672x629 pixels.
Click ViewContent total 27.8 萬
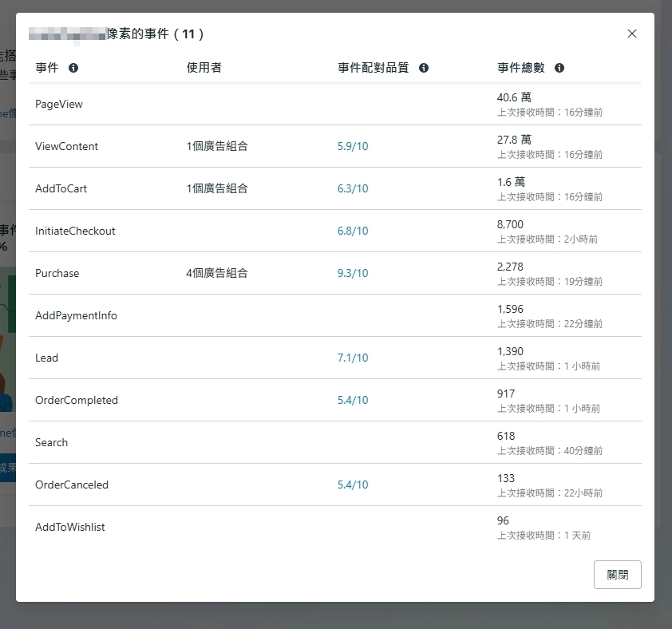(x=514, y=140)
